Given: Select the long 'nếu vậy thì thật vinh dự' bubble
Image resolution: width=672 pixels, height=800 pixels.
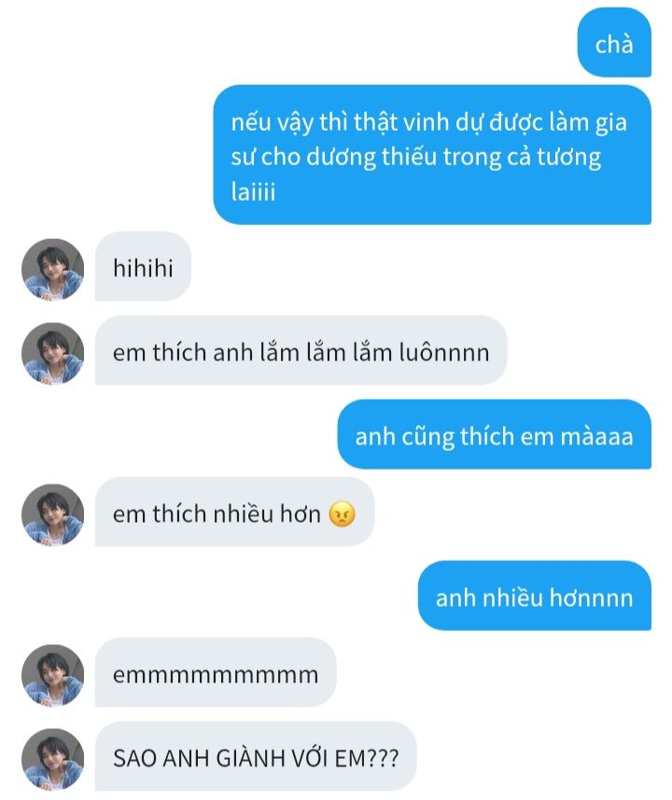Looking at the screenshot, I should pos(432,155).
